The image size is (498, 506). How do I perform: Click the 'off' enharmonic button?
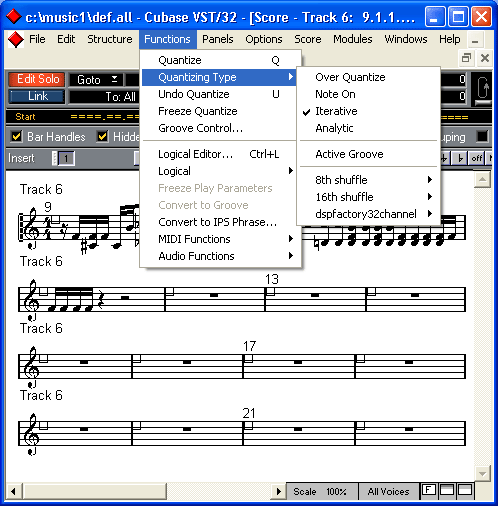click(477, 158)
